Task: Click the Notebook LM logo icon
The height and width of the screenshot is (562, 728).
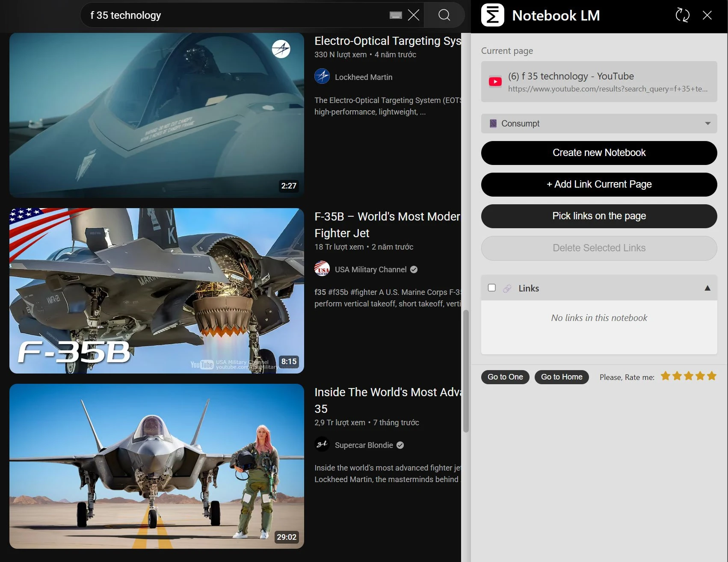Action: coord(492,15)
